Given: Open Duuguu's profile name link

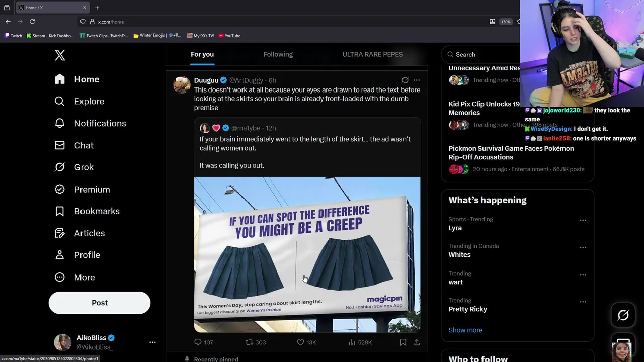Looking at the screenshot, I should point(206,80).
